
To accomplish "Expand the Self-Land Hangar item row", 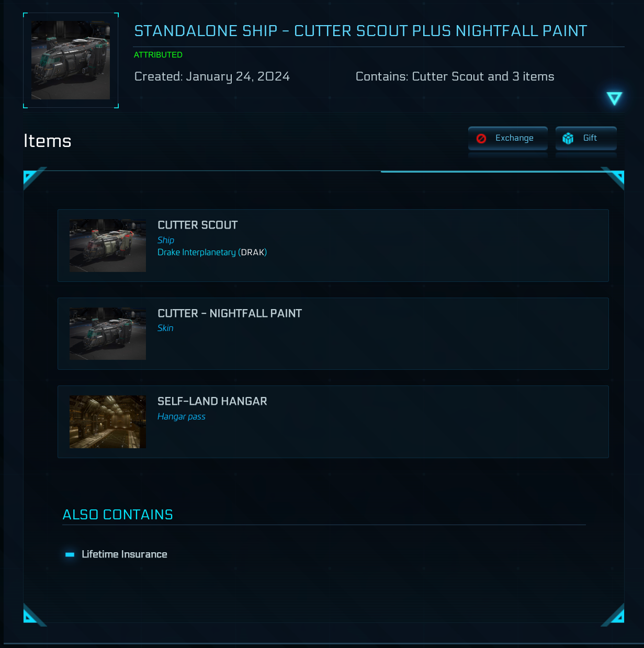I will click(x=333, y=422).
